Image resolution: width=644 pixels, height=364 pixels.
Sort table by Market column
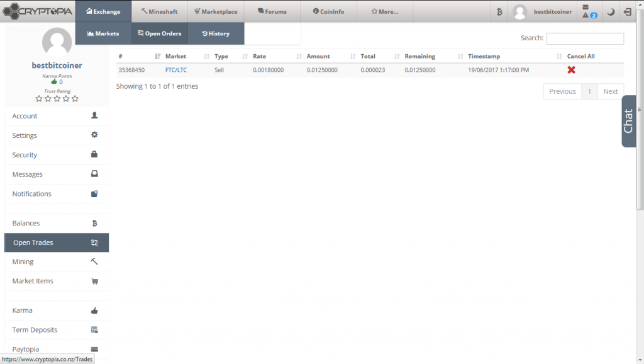point(187,56)
